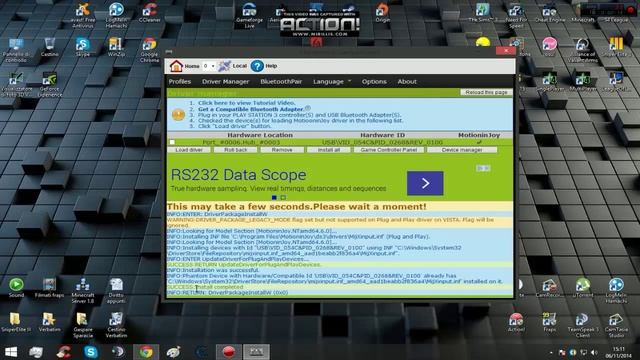
Task: Click the Roll back button
Action: coord(236,150)
